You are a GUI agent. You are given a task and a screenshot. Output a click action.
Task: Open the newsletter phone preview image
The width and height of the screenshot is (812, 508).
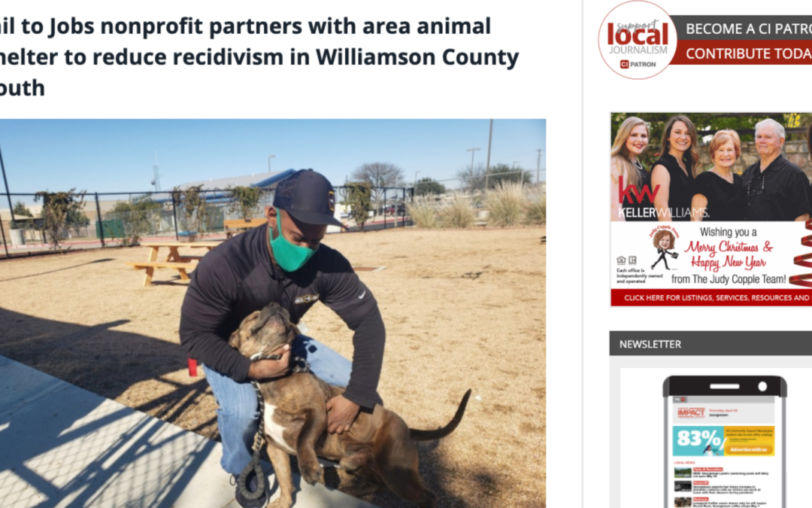click(725, 441)
